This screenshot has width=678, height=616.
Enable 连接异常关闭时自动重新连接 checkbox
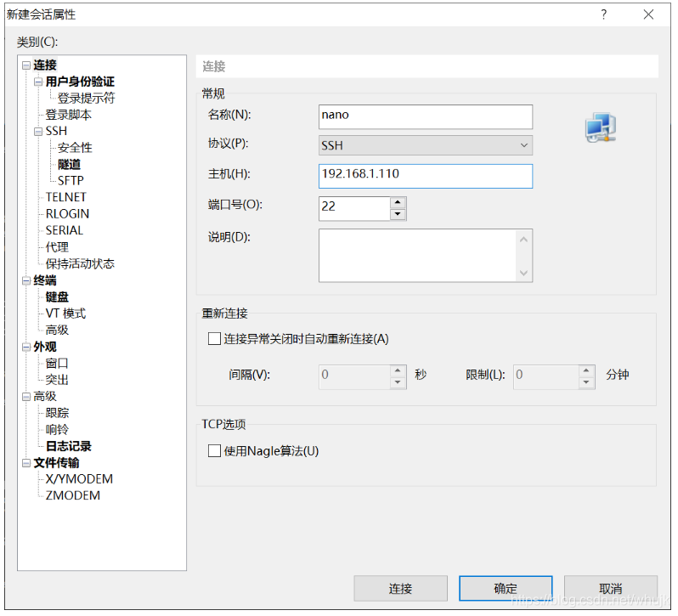tap(214, 338)
